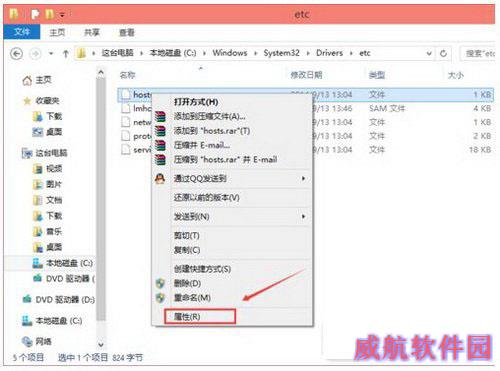Click the navigation pane scroll down arrow

pyautogui.click(x=101, y=344)
